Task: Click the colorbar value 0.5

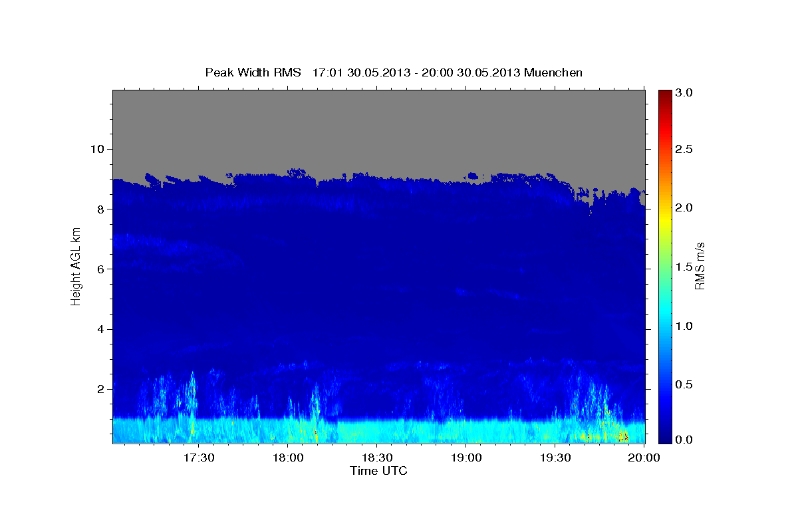Action: 685,384
